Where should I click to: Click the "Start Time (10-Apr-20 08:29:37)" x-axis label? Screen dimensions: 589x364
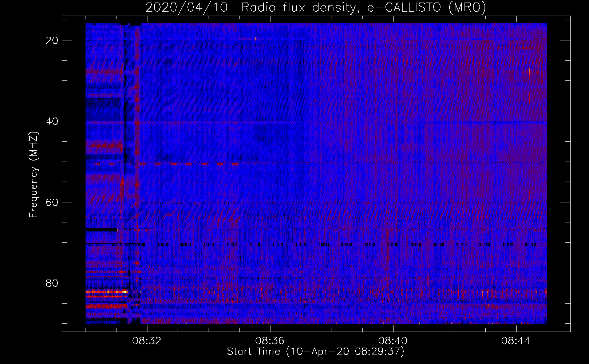click(x=316, y=352)
